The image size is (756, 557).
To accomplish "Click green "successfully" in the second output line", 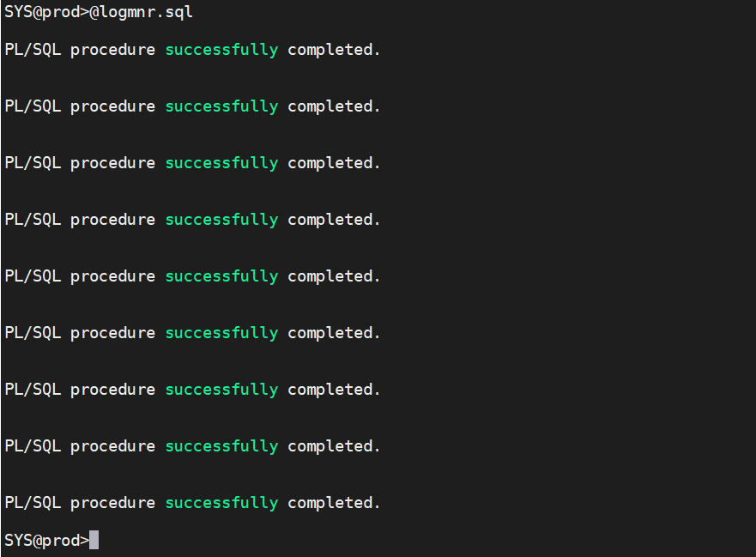I will point(221,106).
